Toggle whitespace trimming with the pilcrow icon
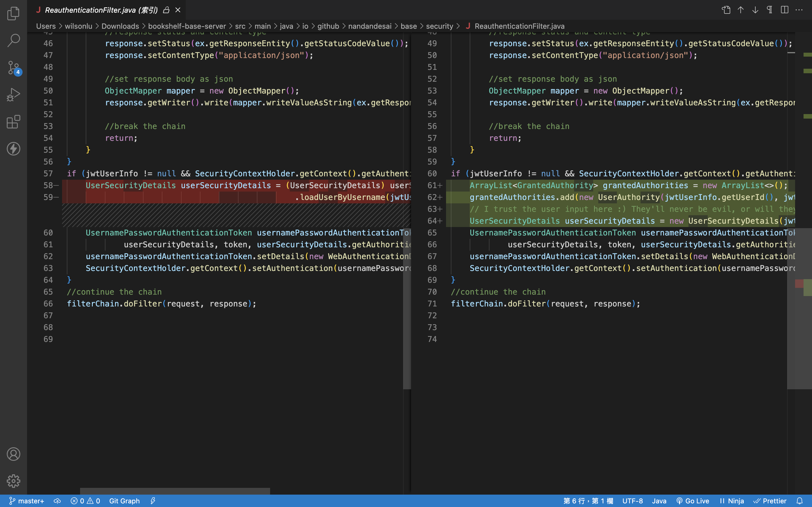Screen dimensions: 812x507 coord(770,10)
